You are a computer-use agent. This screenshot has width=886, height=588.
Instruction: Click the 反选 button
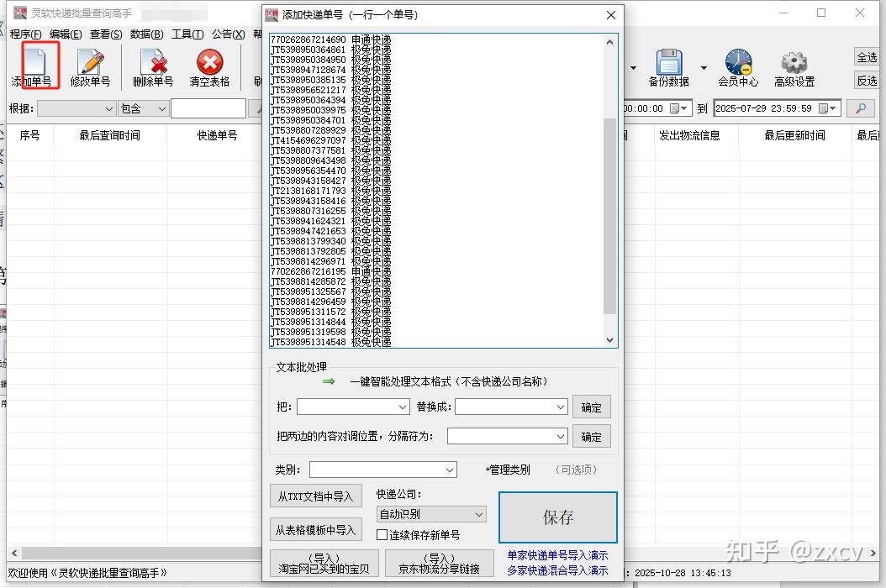coord(867,81)
